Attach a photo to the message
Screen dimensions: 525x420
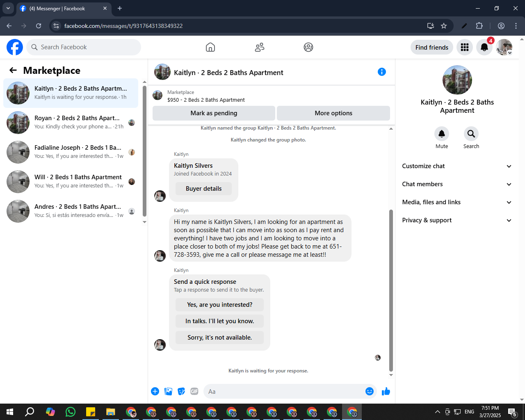pyautogui.click(x=168, y=391)
